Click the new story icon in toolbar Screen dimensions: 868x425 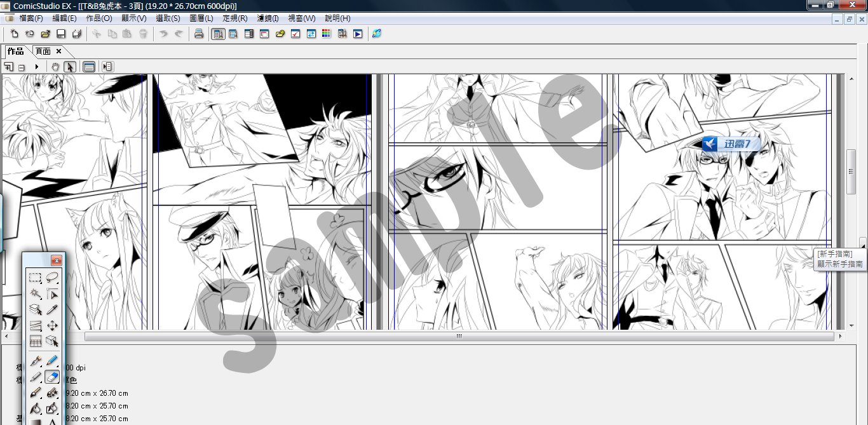tap(29, 34)
